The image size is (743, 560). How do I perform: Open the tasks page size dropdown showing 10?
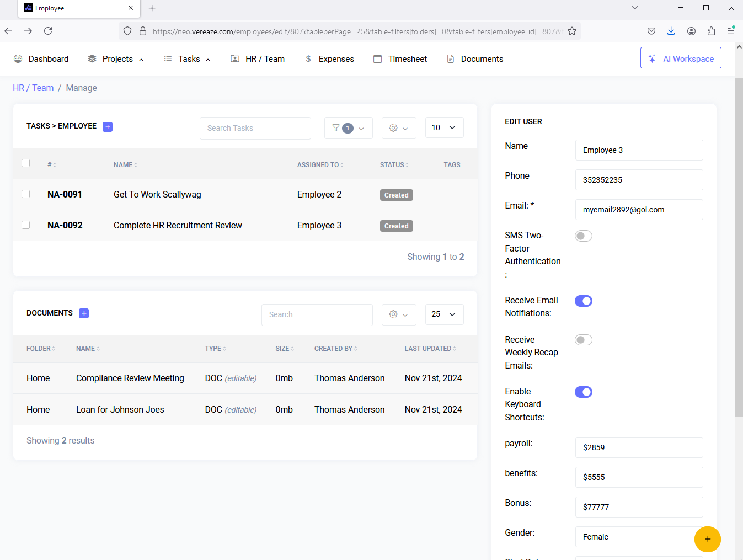coord(444,127)
